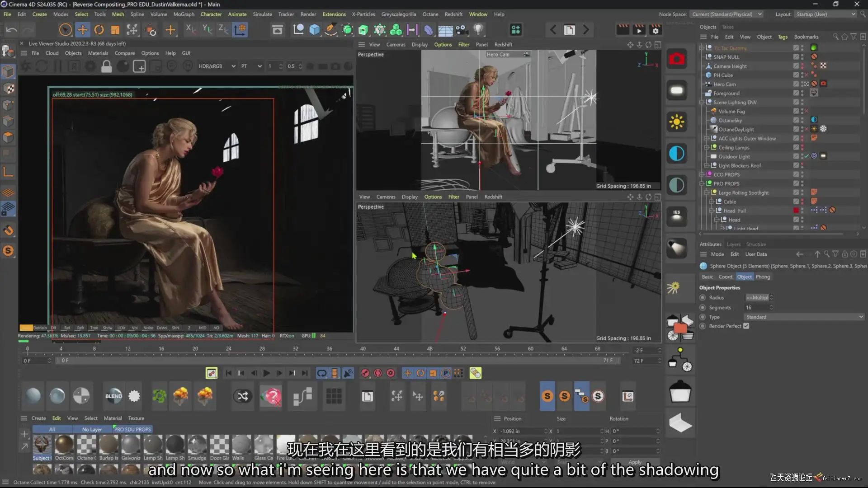Switch to the Coord. attributes tab
868x488 pixels.
coord(725,277)
